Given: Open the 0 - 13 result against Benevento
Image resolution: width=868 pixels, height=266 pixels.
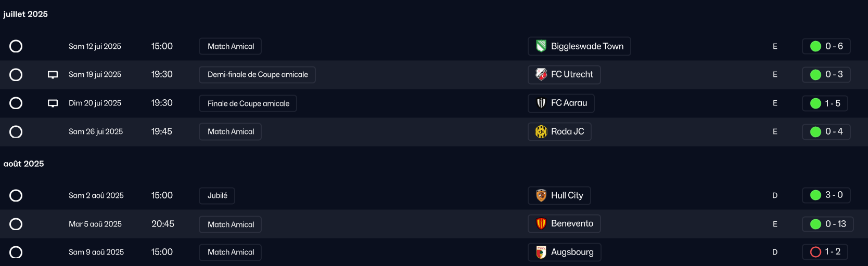Looking at the screenshot, I should click(828, 224).
